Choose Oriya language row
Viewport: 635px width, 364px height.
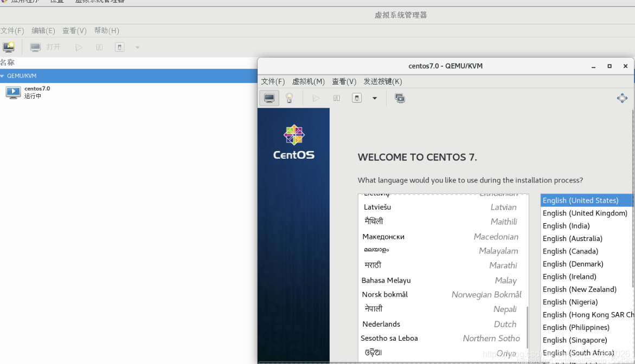point(442,353)
